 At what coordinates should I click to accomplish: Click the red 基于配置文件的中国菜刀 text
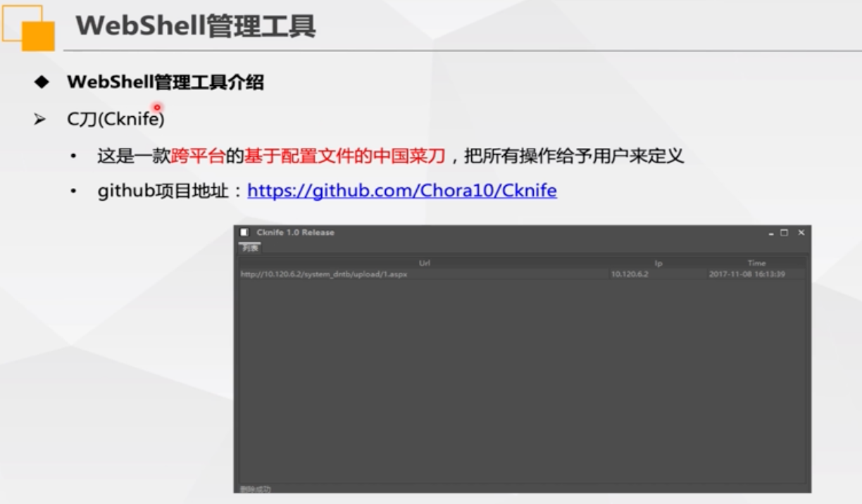pyautogui.click(x=345, y=156)
